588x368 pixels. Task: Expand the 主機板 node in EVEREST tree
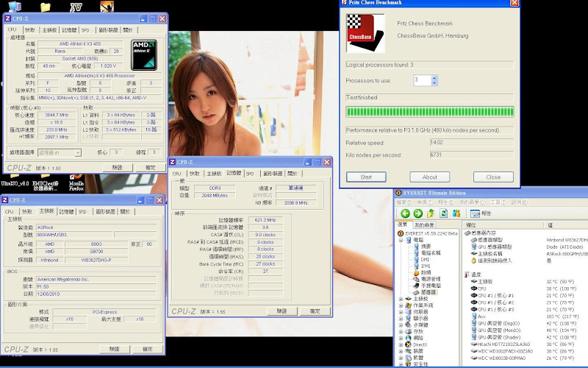[x=401, y=299]
